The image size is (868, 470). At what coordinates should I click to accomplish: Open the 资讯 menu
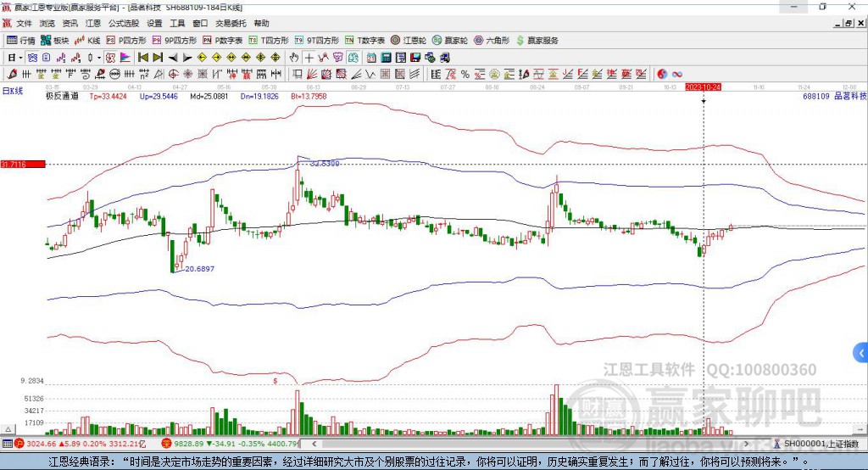click(x=70, y=23)
